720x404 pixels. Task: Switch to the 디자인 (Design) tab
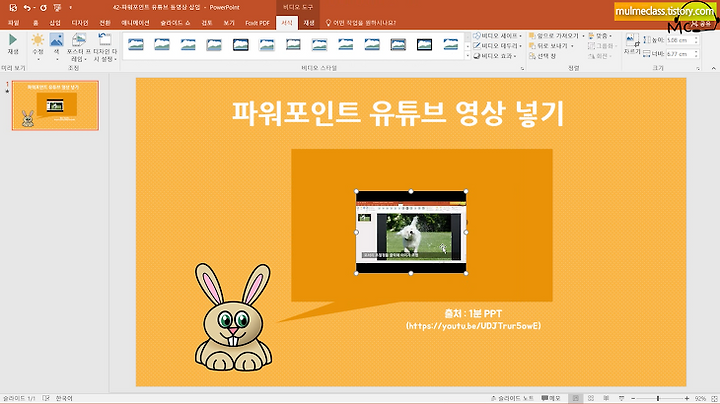80,23
